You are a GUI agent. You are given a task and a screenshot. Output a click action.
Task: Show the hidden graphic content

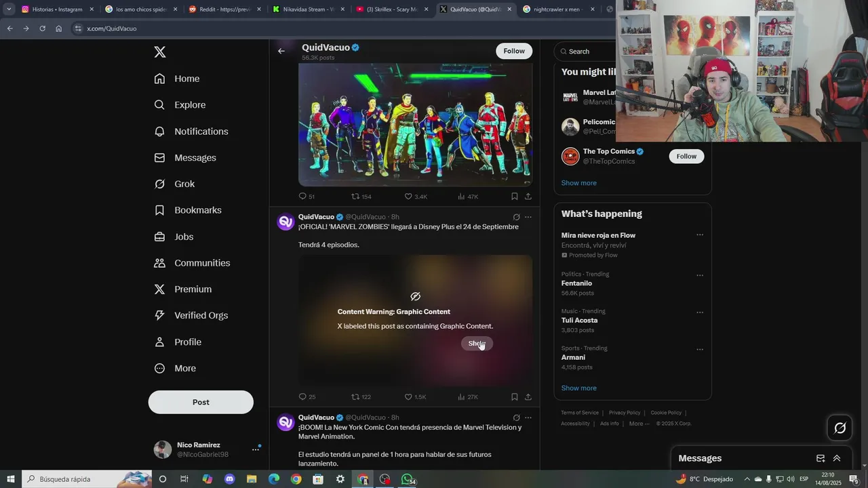[x=477, y=344]
